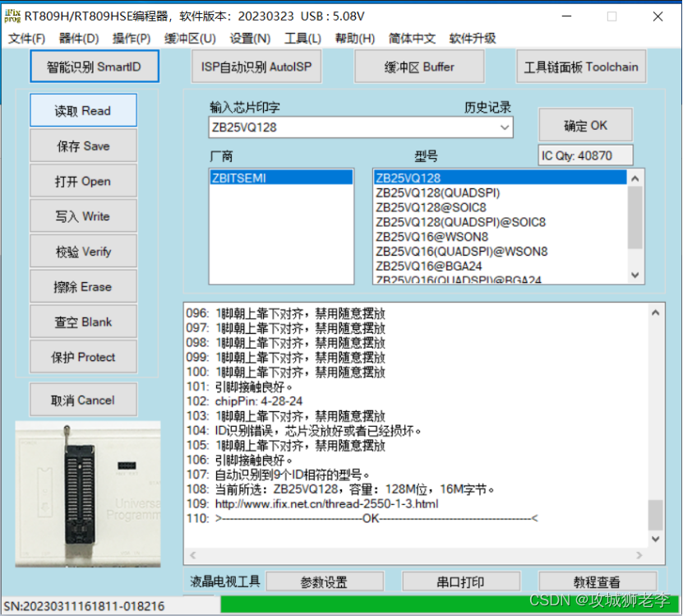Click model list scroll down arrow
Screen dimensions: 683x616
click(635, 275)
